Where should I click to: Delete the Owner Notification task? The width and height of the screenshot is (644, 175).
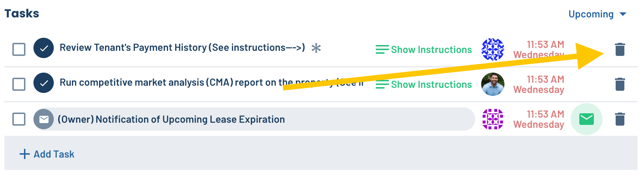click(620, 119)
